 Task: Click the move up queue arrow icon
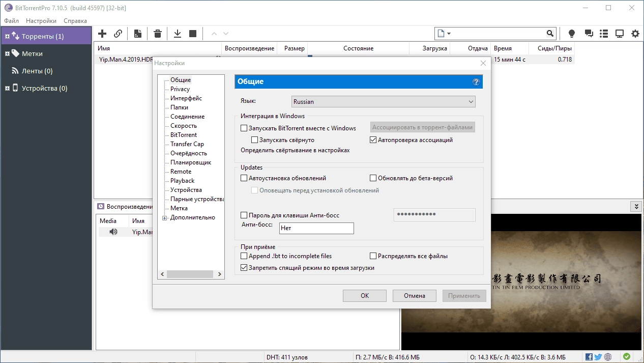pos(214,34)
